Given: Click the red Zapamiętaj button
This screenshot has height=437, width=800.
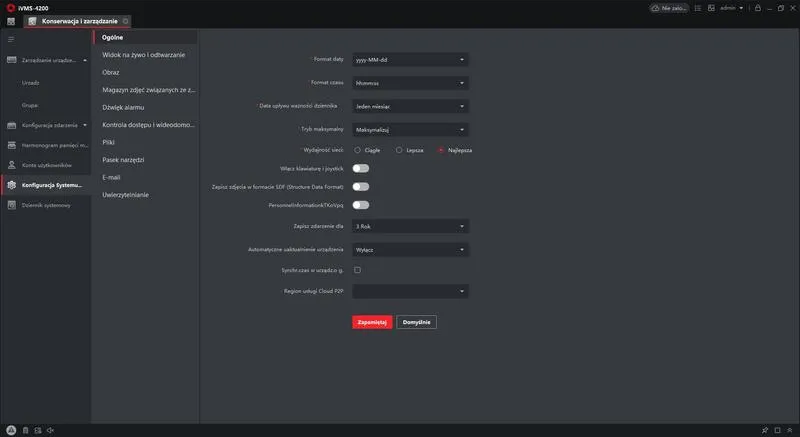Looking at the screenshot, I should point(372,323).
